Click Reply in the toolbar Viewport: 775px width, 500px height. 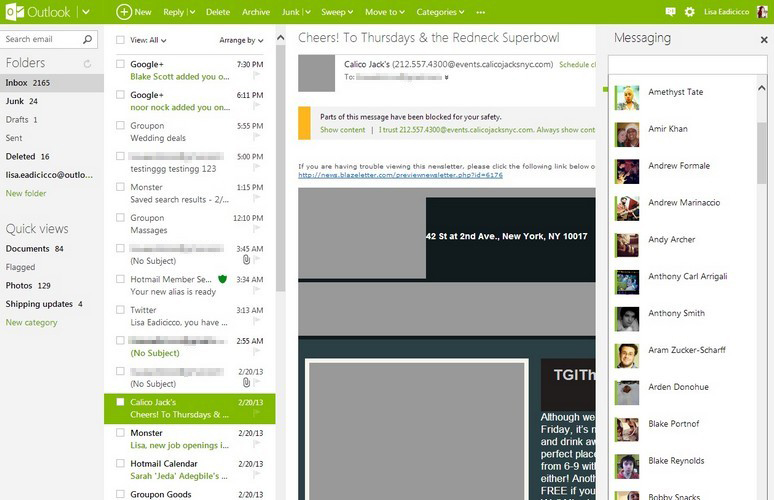tap(173, 12)
